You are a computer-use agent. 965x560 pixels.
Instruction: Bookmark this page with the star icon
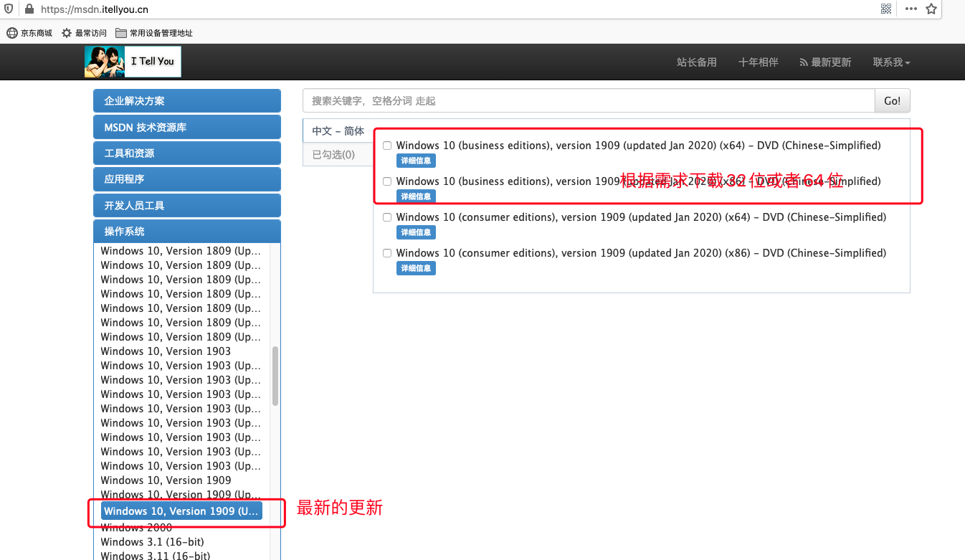point(931,9)
